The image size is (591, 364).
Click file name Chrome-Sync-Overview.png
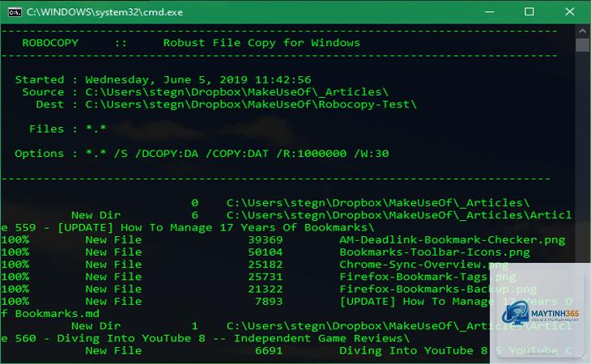pyautogui.click(x=424, y=265)
